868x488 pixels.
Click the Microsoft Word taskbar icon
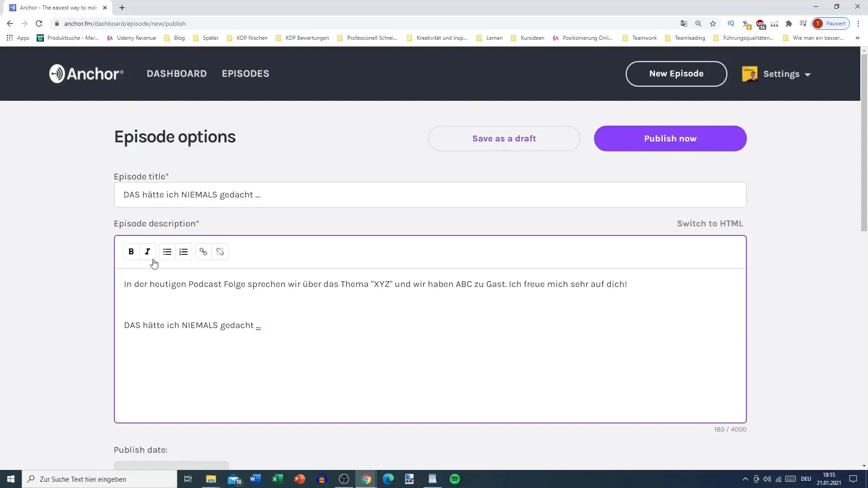pos(256,479)
